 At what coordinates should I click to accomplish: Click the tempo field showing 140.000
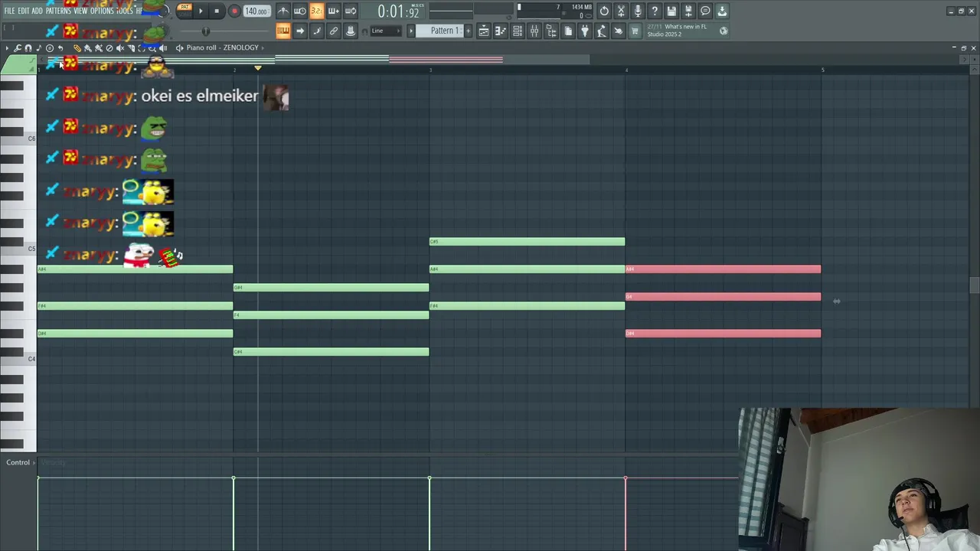(256, 11)
